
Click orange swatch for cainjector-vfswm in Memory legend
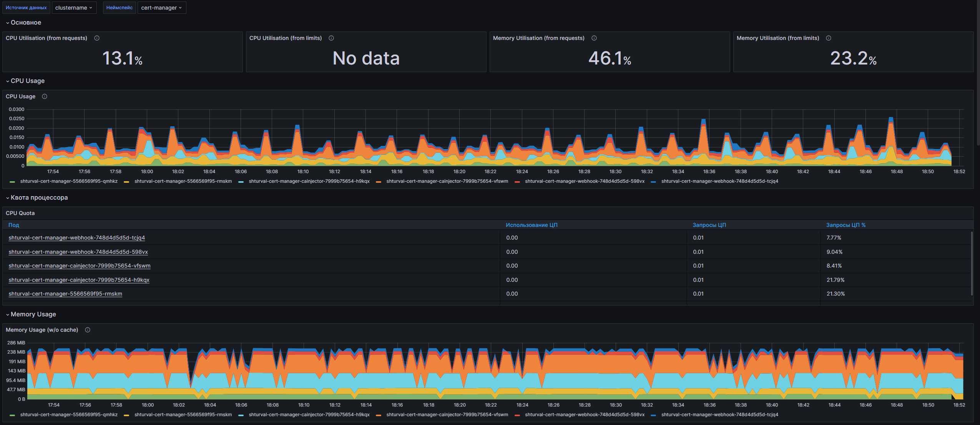pos(379,415)
